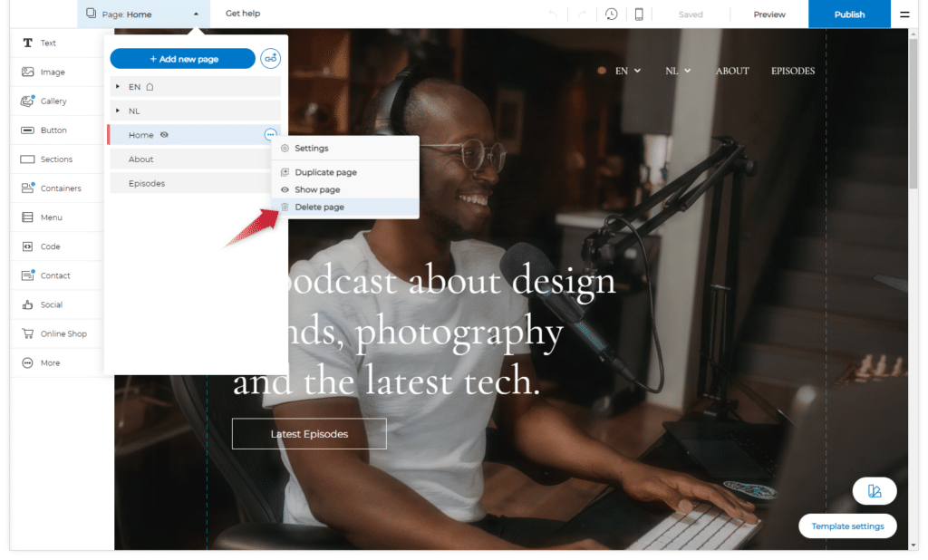928x560 pixels.
Task: Select the Gallery icon in sidebar
Action: click(27, 101)
